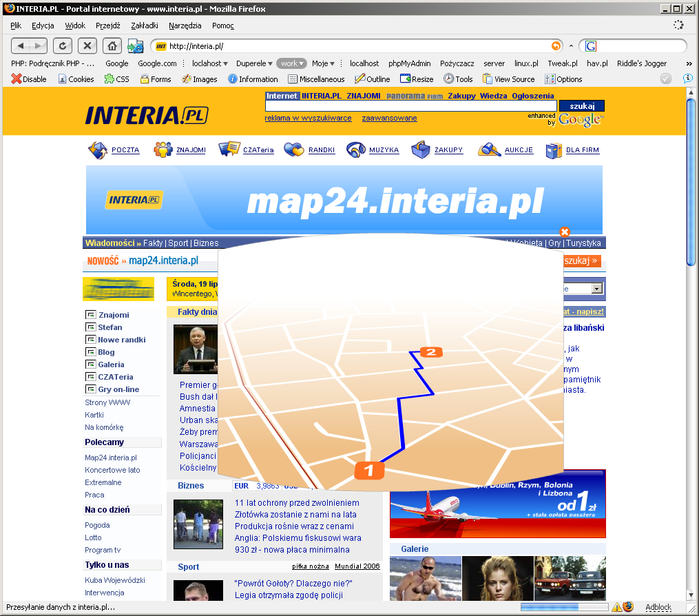Open the Tools developer toolbar menu
The height and width of the screenshot is (616, 699).
point(458,79)
